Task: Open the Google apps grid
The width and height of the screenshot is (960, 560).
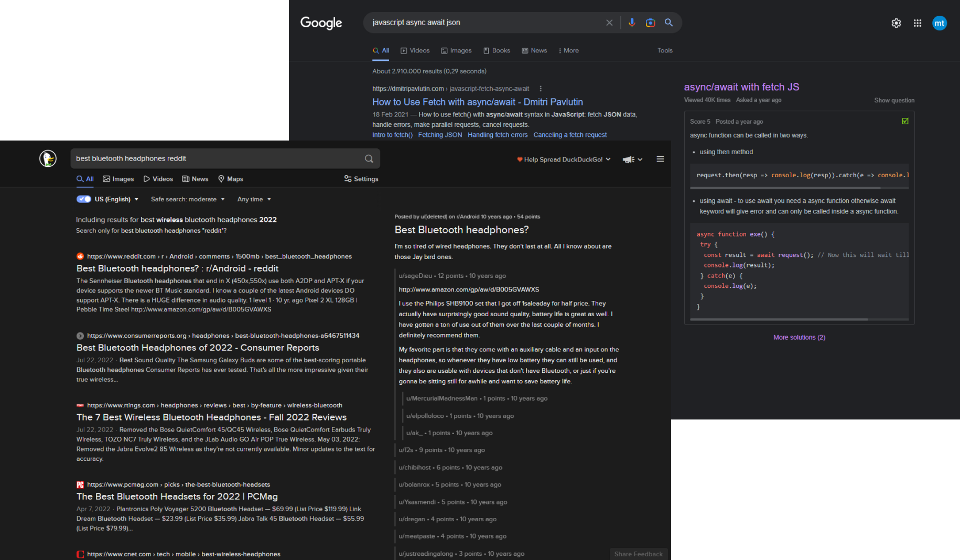Action: tap(917, 23)
